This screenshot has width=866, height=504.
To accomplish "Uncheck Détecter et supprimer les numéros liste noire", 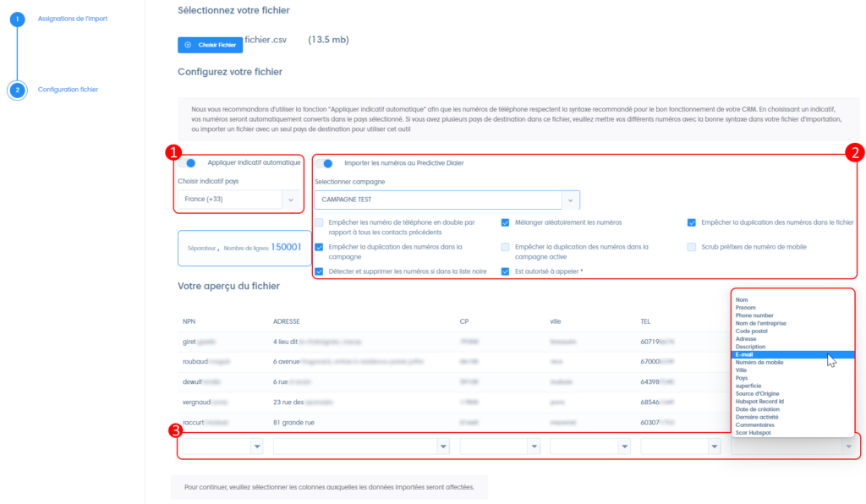I will point(319,271).
